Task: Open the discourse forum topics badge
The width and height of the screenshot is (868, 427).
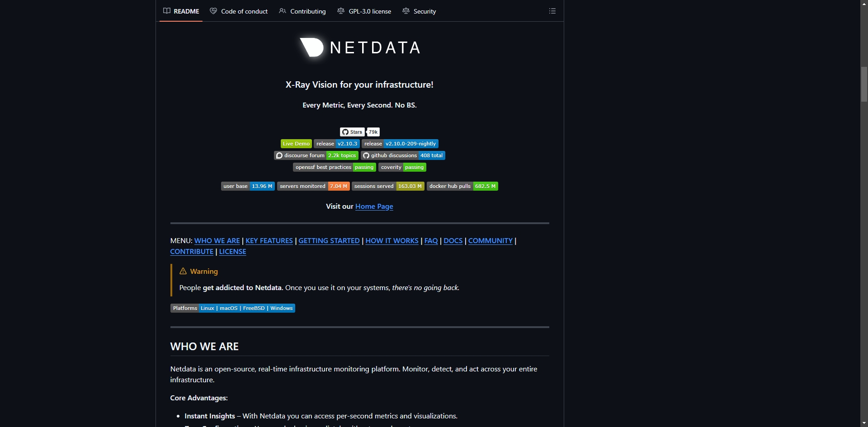Action: tap(316, 155)
